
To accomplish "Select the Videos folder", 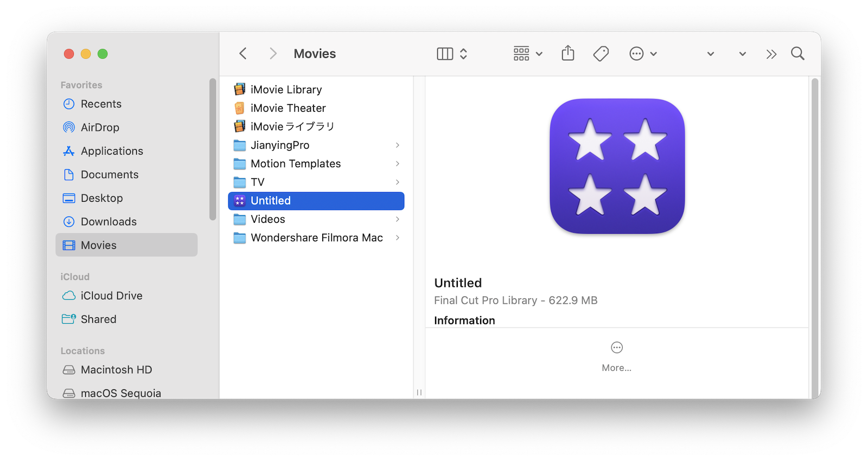I will click(316, 219).
